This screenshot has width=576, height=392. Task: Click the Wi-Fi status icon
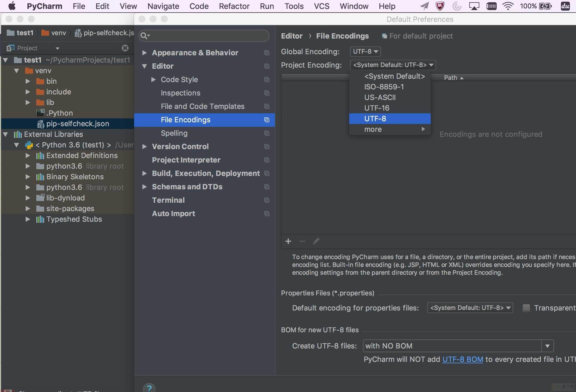(508, 6)
